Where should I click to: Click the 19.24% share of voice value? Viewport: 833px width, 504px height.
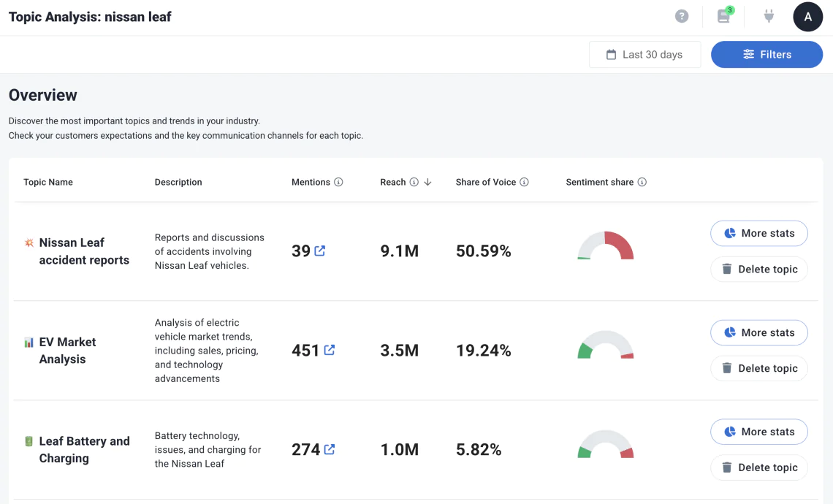tap(484, 350)
